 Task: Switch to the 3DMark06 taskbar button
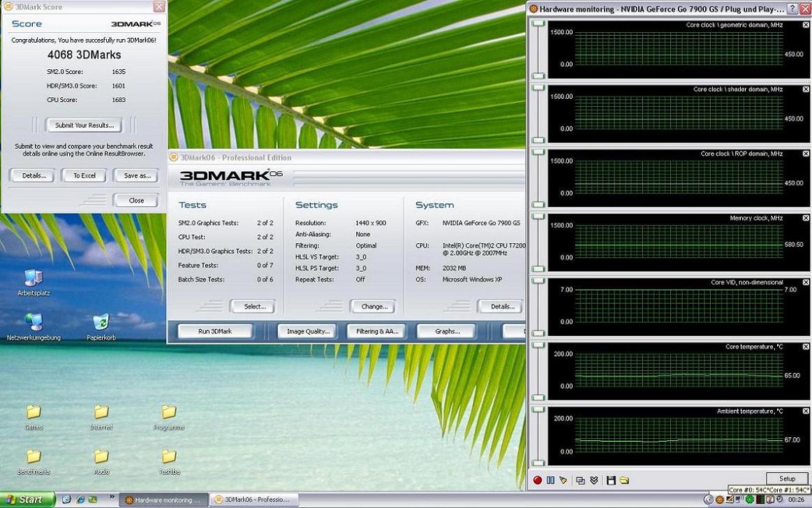pyautogui.click(x=256, y=500)
